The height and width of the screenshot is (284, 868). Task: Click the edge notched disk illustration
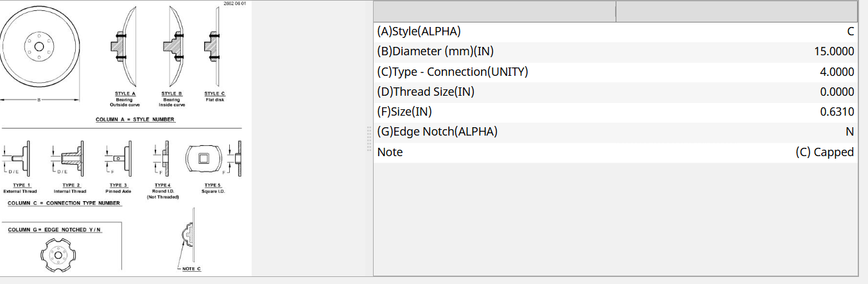coord(58,256)
